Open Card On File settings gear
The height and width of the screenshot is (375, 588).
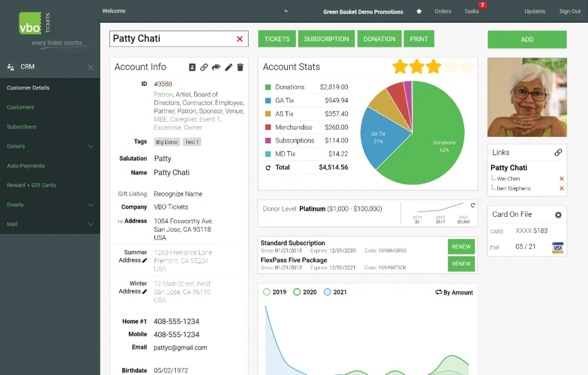point(558,215)
